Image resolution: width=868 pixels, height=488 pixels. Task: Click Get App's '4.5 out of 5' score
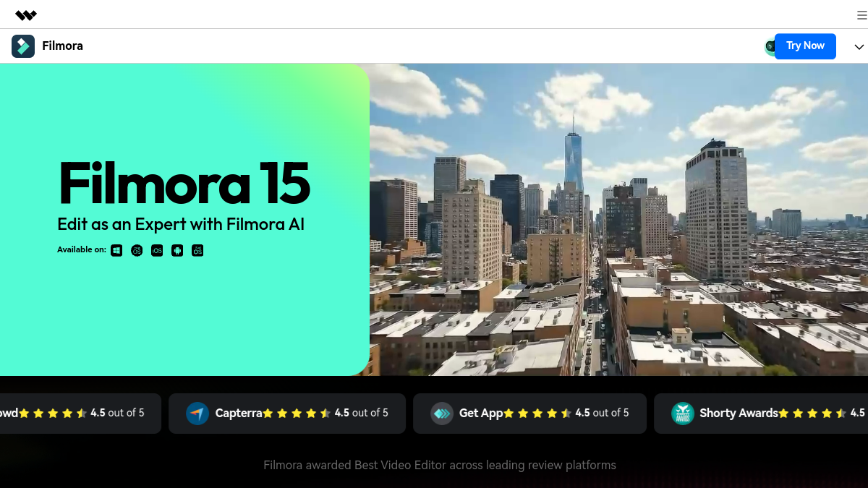[602, 413]
